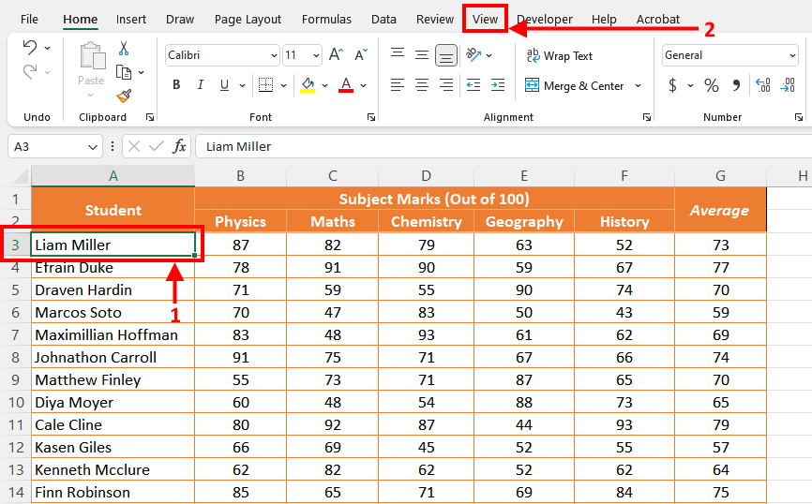Open the Merge & Center dropdown arrow

coord(639,86)
